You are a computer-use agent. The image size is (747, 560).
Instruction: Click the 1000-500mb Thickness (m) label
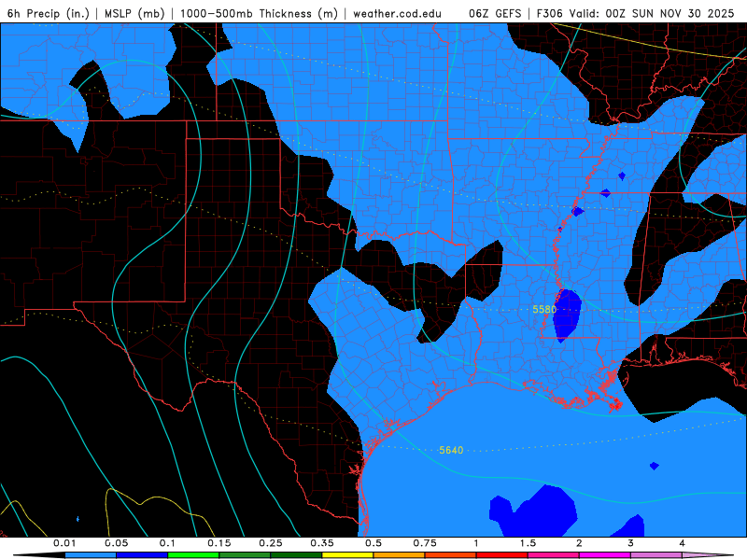259,13
